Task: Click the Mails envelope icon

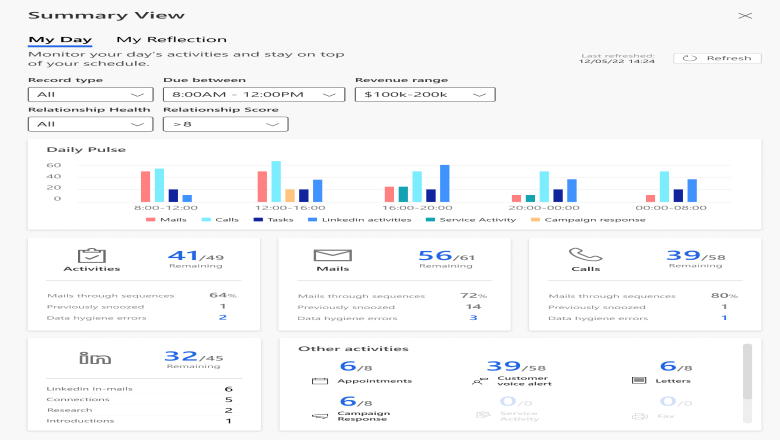Action: tap(331, 255)
